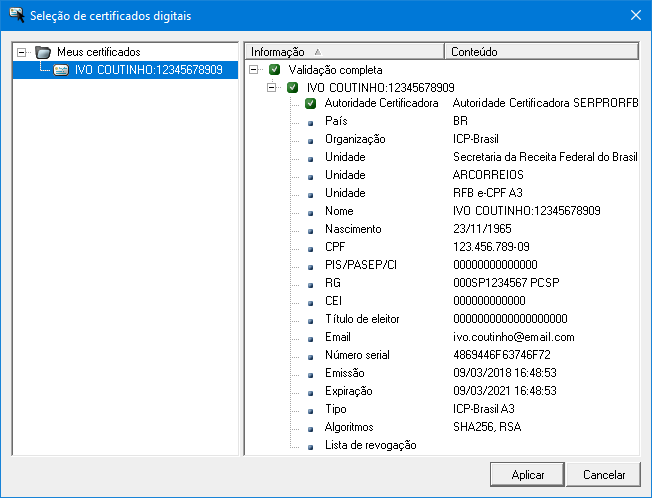The height and width of the screenshot is (498, 652).
Task: Click the bullet icon next to CEI
Action: click(x=310, y=303)
